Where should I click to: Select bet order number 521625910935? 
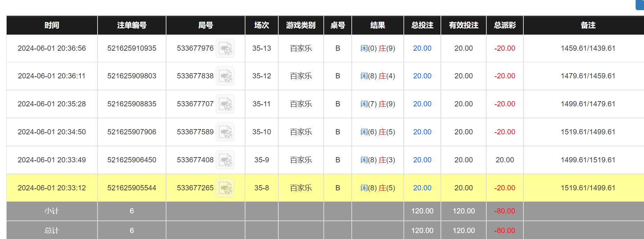click(131, 48)
